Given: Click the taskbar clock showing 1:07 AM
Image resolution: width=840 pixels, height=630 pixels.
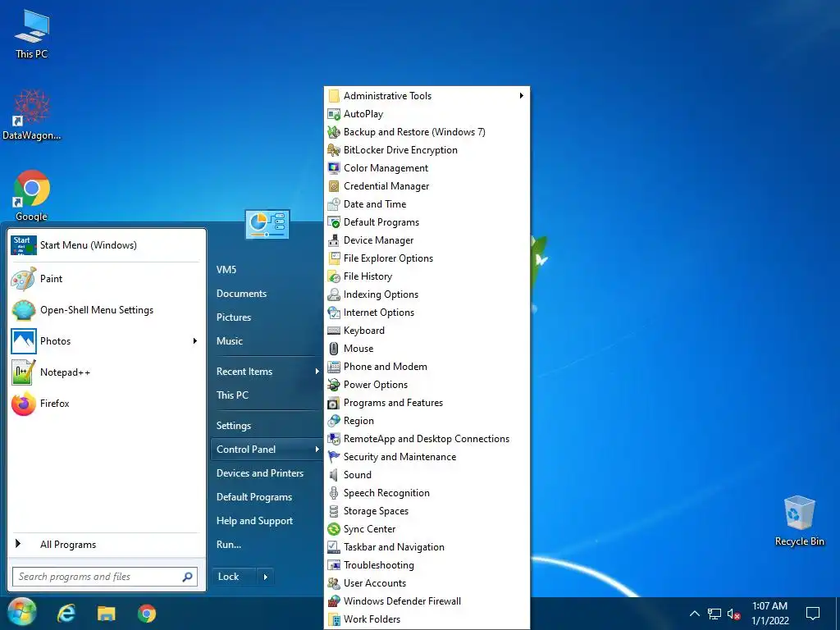Looking at the screenshot, I should coord(769,614).
